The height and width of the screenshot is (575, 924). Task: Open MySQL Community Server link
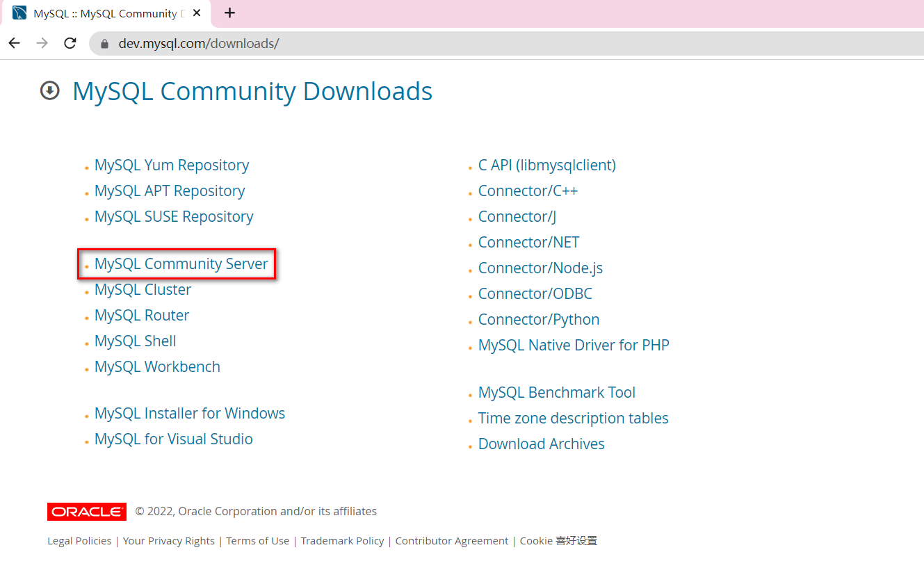click(181, 264)
